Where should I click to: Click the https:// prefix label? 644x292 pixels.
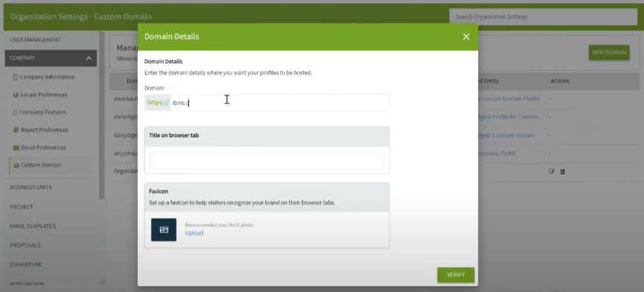click(x=158, y=103)
